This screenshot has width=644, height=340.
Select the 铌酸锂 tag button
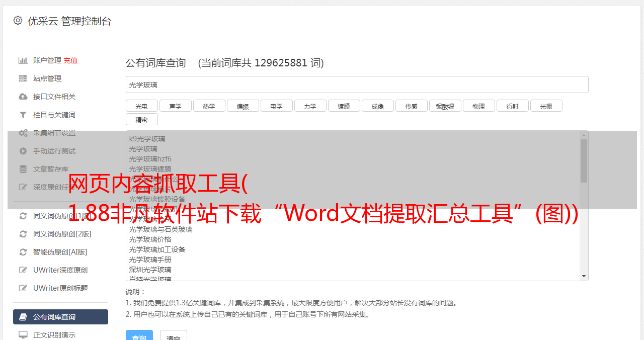[x=445, y=106]
